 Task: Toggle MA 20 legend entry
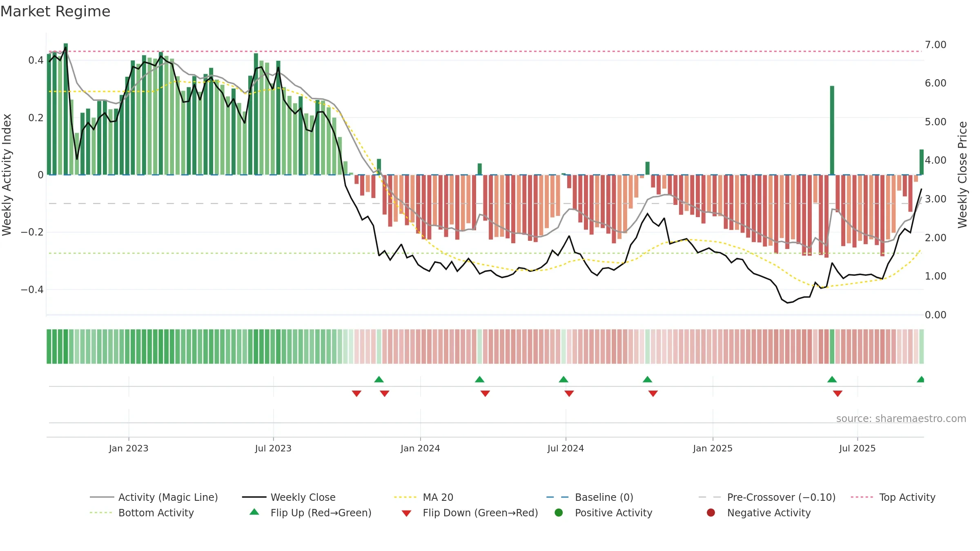(x=423, y=497)
